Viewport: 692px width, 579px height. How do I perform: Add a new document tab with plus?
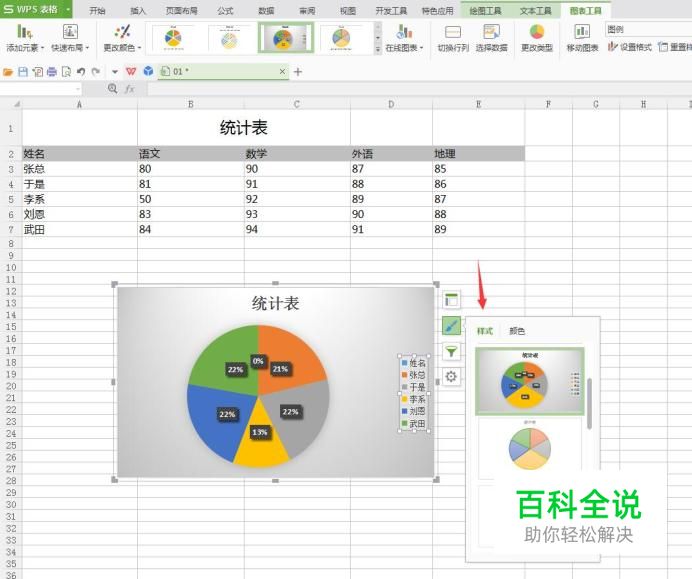(298, 71)
